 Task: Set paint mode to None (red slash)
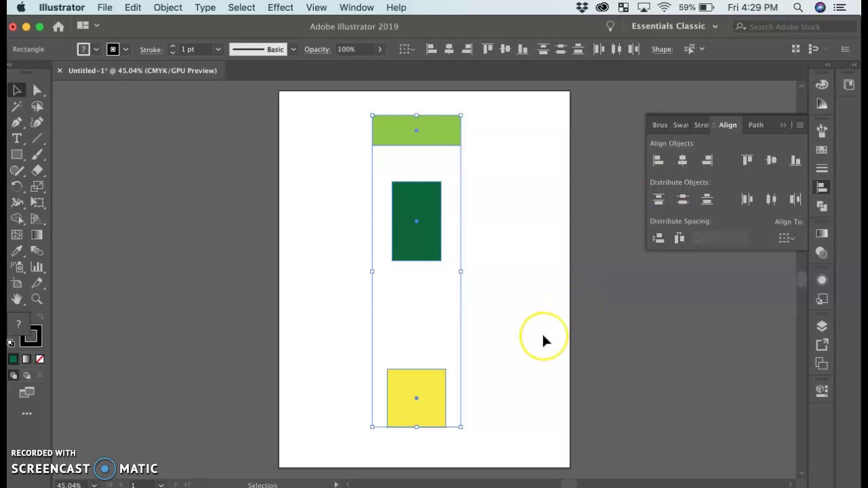point(39,359)
